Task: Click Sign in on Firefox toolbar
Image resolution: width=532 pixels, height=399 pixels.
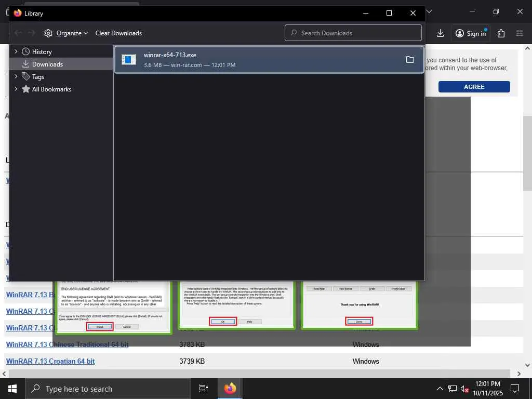Action: pyautogui.click(x=471, y=33)
